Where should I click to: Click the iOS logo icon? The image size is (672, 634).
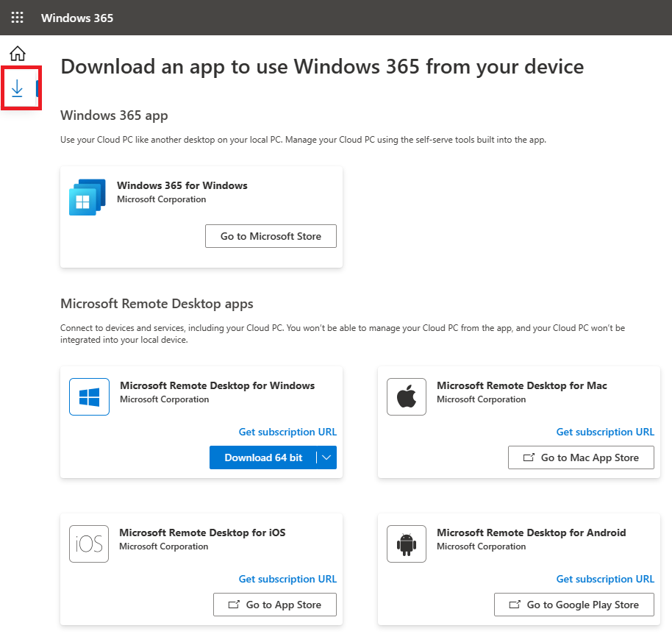pos(89,544)
